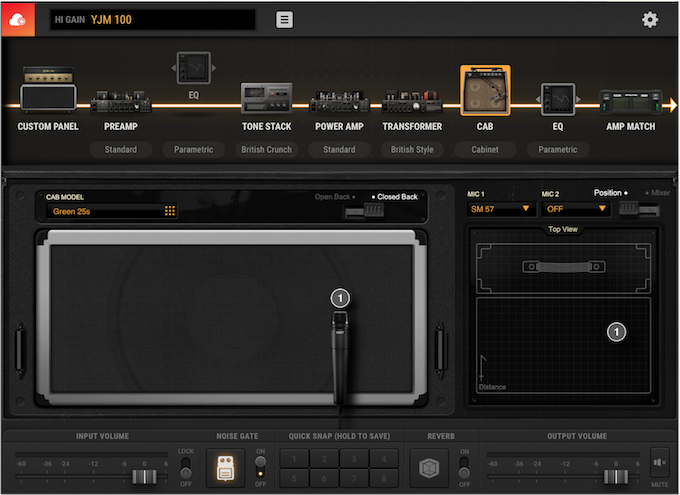The height and width of the screenshot is (495, 680).
Task: Select Closed Back option label
Action: (x=397, y=197)
